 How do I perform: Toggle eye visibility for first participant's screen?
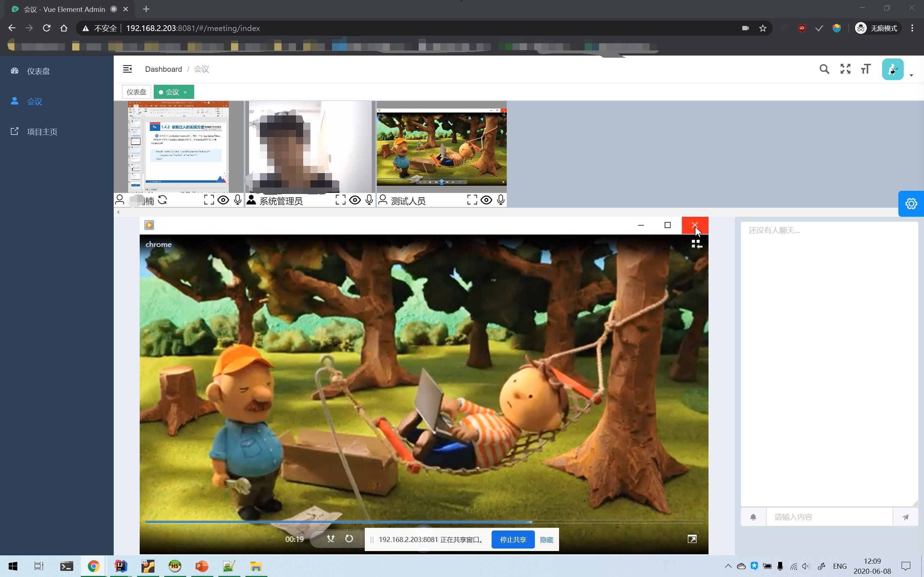pos(223,200)
